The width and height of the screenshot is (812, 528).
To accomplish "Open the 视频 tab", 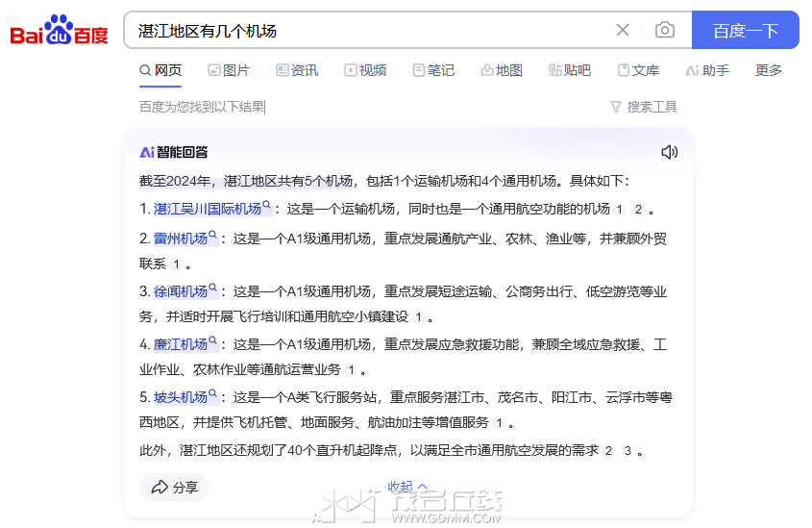I will click(365, 70).
